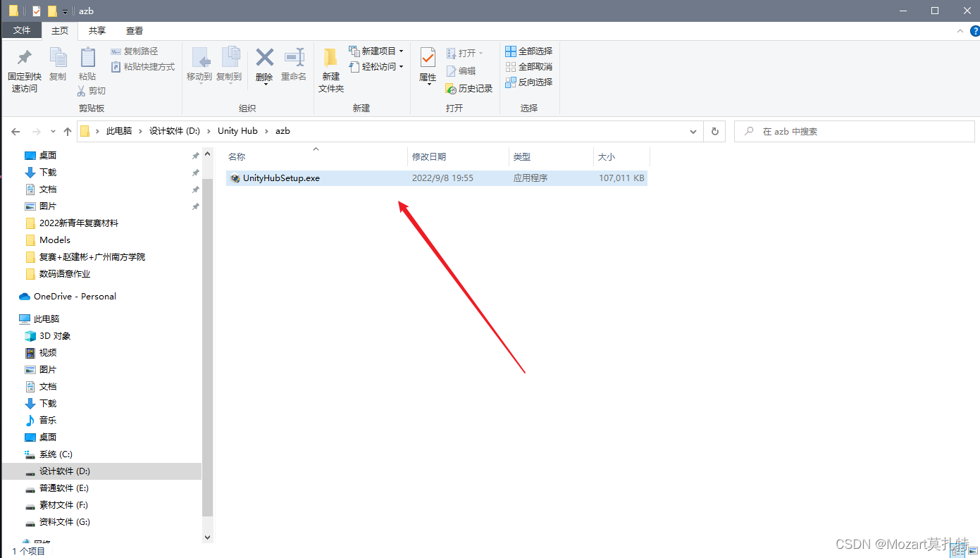Viewport: 980px width, 558px height.
Task: Click navigation pane scroll down arrow
Action: tap(207, 537)
